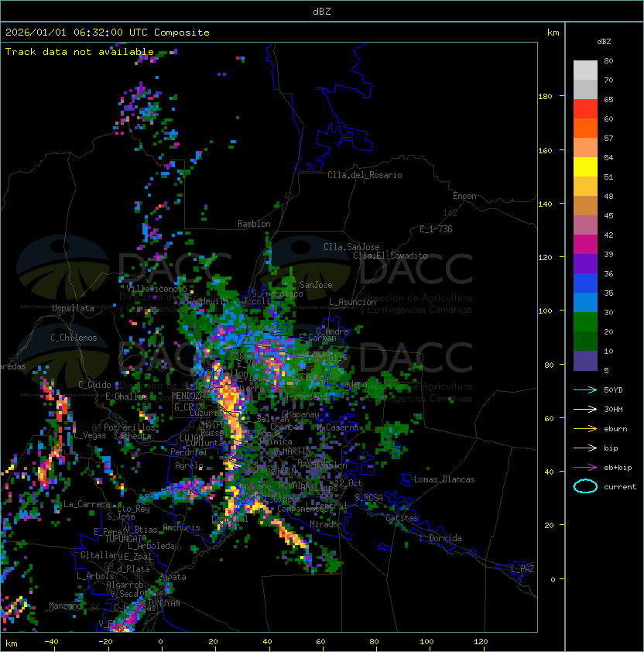This screenshot has height=652, width=644.
Task: Click the 'La_Carrera' map label
Action: click(x=87, y=504)
